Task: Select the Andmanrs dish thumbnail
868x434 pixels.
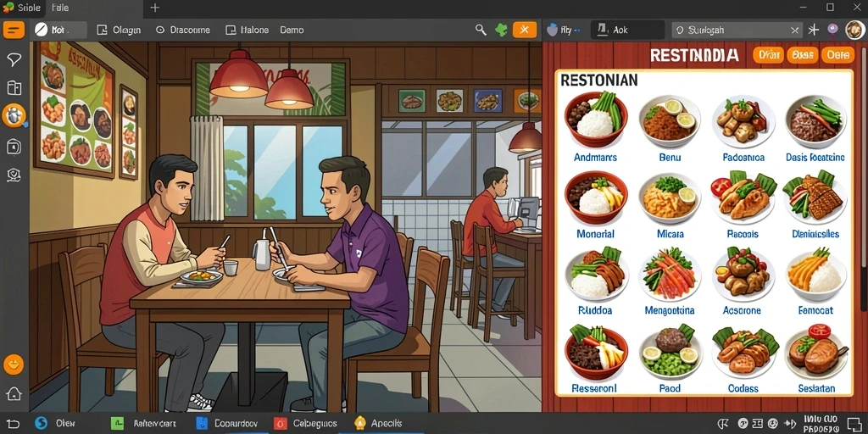Action: [x=596, y=119]
